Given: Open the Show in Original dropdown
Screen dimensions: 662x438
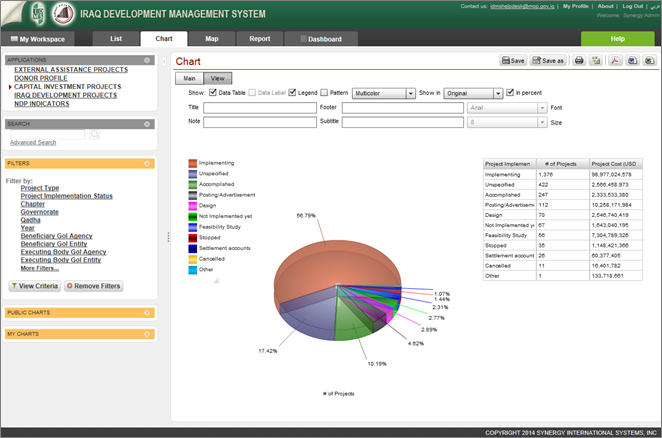Looking at the screenshot, I should tap(473, 93).
